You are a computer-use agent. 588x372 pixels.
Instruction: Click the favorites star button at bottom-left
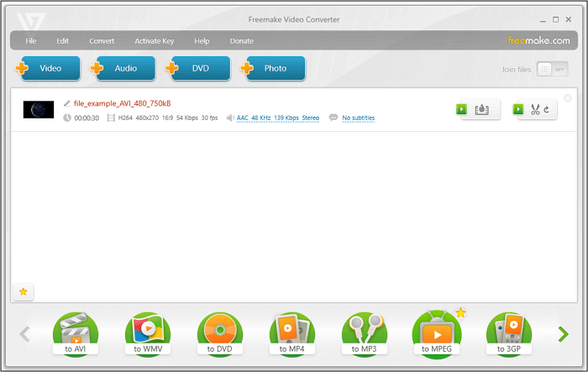(24, 291)
